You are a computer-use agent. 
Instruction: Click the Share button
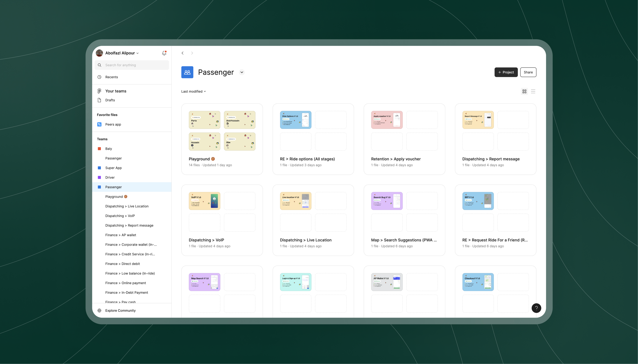point(528,72)
